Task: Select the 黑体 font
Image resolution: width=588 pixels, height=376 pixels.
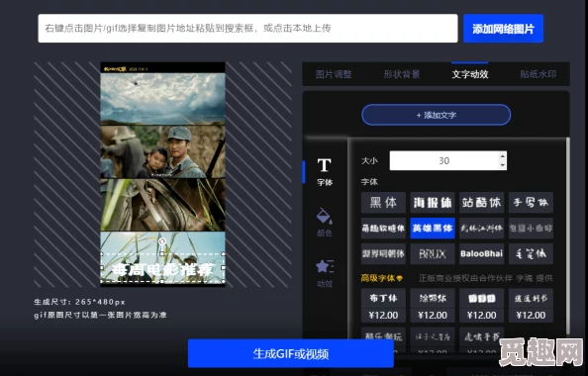Action: click(x=383, y=203)
